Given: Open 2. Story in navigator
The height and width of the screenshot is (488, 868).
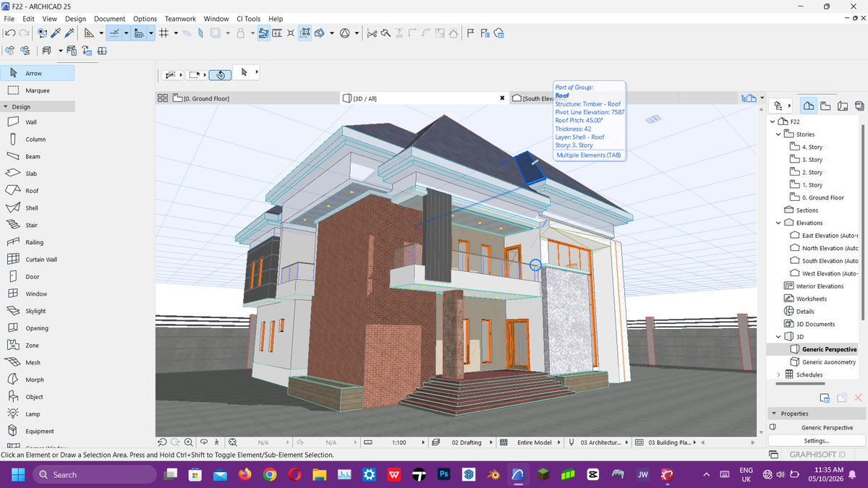Looking at the screenshot, I should coord(812,173).
